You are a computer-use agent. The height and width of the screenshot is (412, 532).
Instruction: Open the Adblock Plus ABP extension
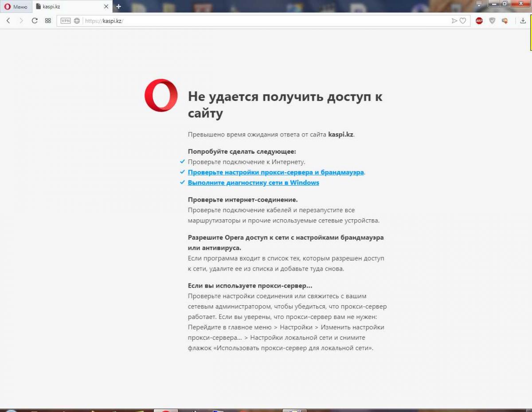(x=479, y=21)
